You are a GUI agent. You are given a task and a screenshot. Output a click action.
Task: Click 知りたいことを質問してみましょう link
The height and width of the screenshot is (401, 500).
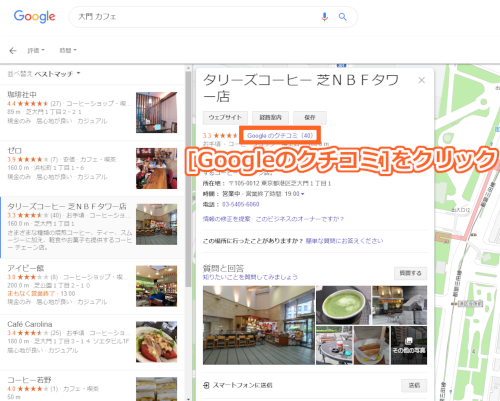pos(250,277)
